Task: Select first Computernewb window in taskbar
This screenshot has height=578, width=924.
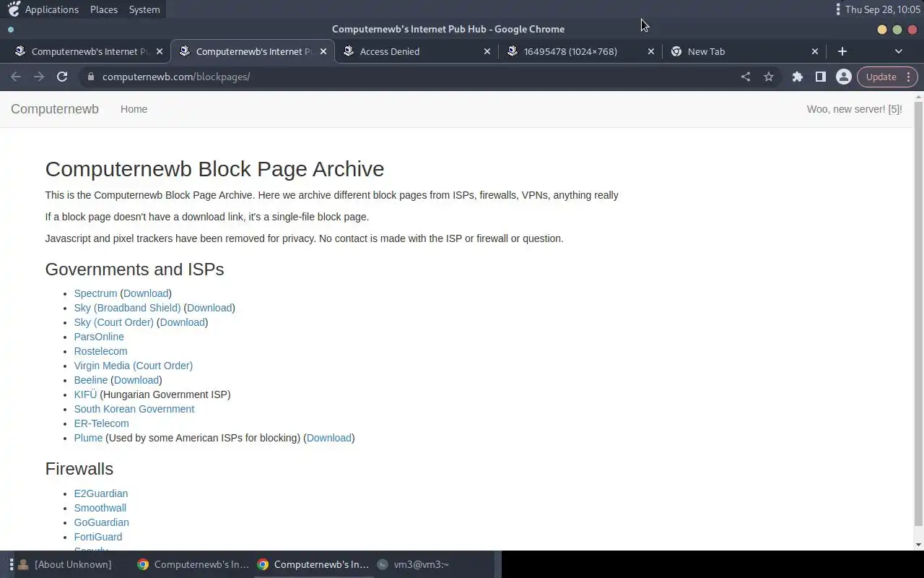Action: coord(193,564)
